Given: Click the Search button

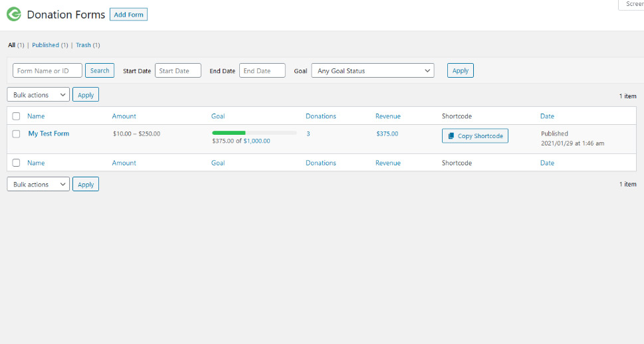Looking at the screenshot, I should (x=100, y=71).
